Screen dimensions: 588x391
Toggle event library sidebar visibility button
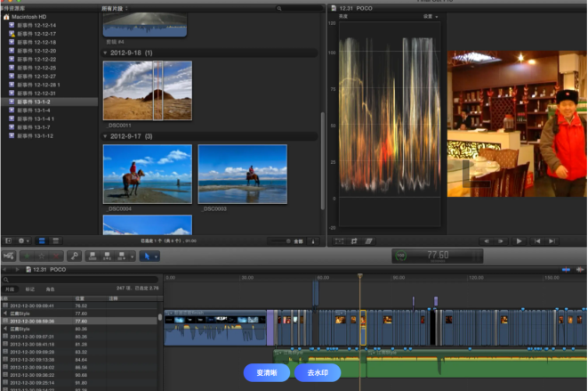tap(8, 240)
